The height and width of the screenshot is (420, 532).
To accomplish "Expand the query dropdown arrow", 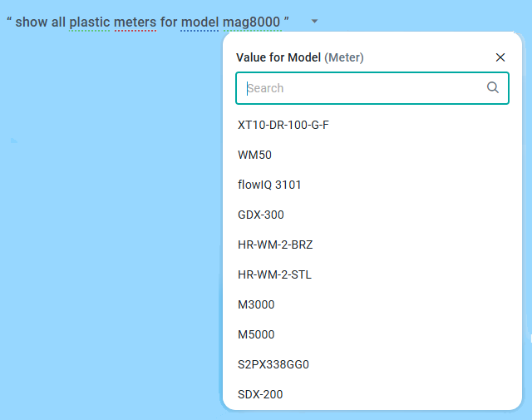I will [315, 21].
